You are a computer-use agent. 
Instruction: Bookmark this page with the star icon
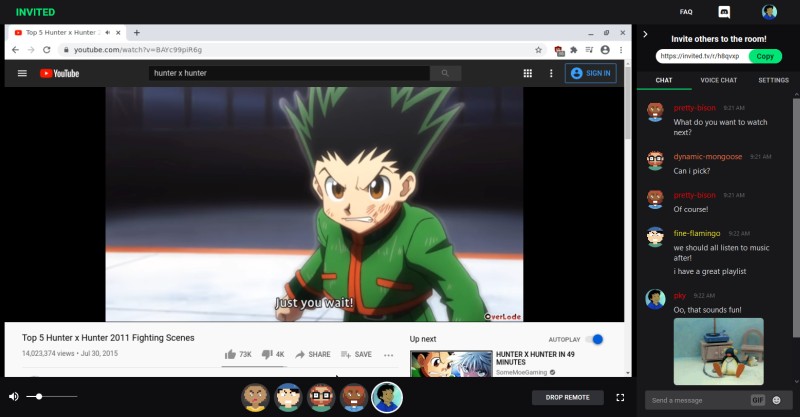point(538,50)
